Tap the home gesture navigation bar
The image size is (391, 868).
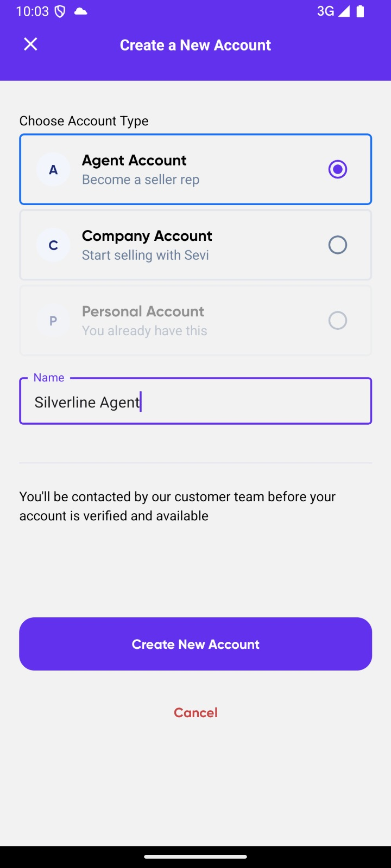pyautogui.click(x=195, y=857)
